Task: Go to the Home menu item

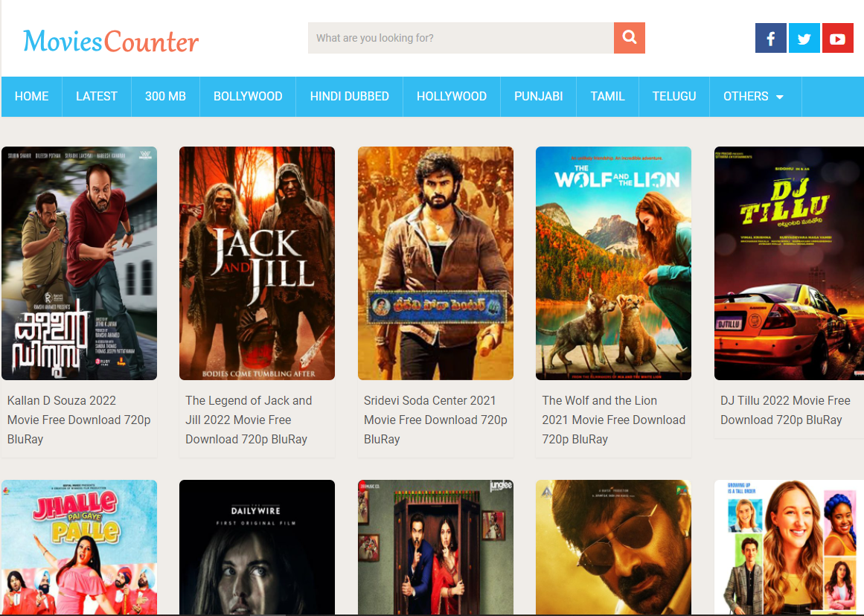Action: click(x=31, y=97)
